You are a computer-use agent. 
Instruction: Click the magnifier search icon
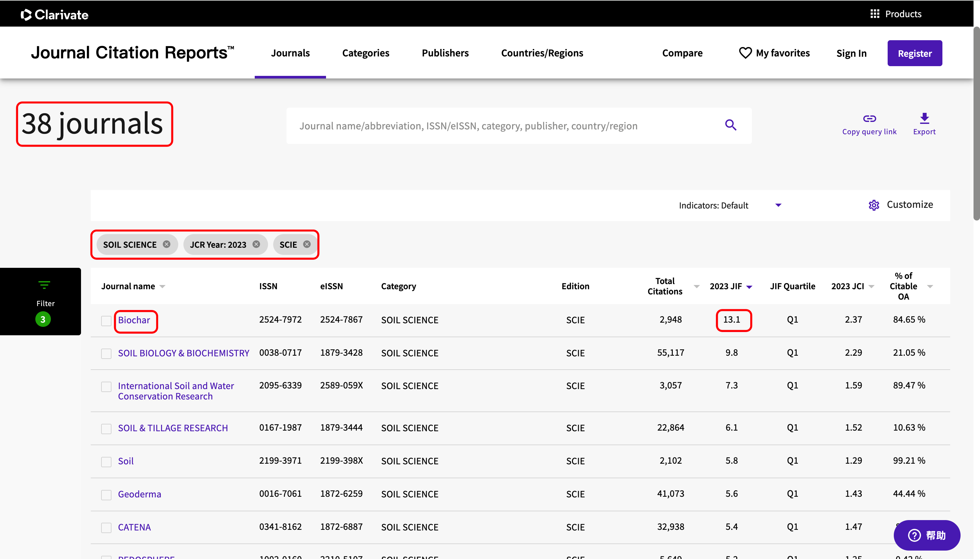point(730,125)
